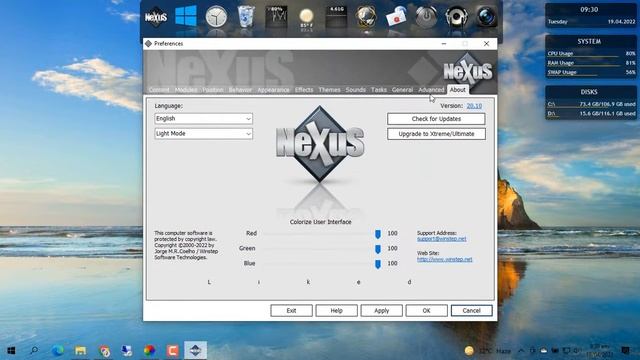Screen dimensions: 640x360
Task: Switch to the Modules tab
Action: pyautogui.click(x=186, y=90)
